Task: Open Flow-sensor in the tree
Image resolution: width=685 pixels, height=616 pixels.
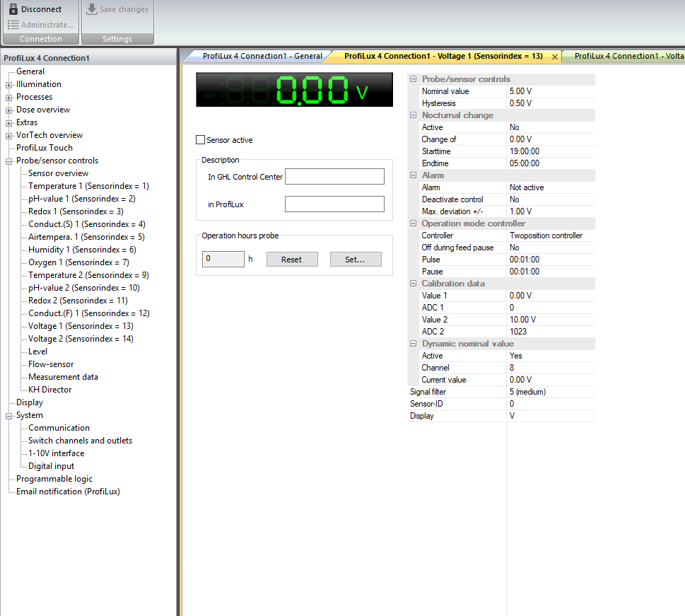Action: click(51, 364)
